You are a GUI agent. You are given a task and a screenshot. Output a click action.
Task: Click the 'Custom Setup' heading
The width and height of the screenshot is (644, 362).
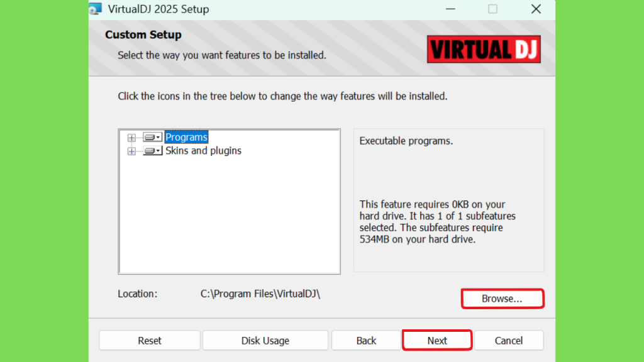(143, 35)
